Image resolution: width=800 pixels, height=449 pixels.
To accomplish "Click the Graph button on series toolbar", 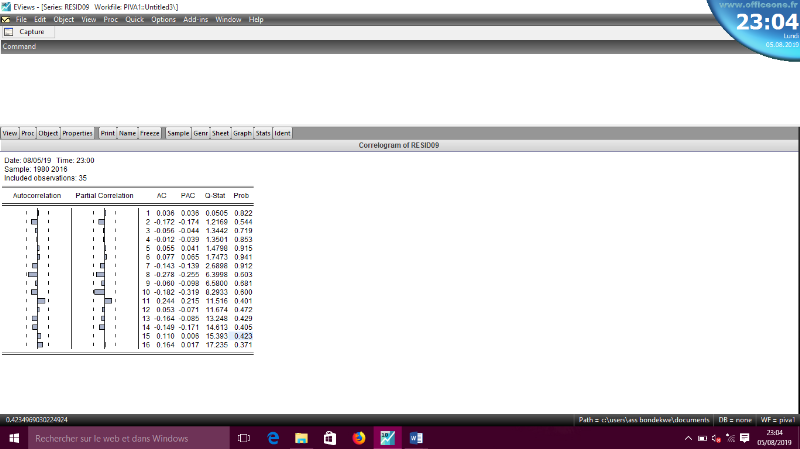I will coord(242,133).
